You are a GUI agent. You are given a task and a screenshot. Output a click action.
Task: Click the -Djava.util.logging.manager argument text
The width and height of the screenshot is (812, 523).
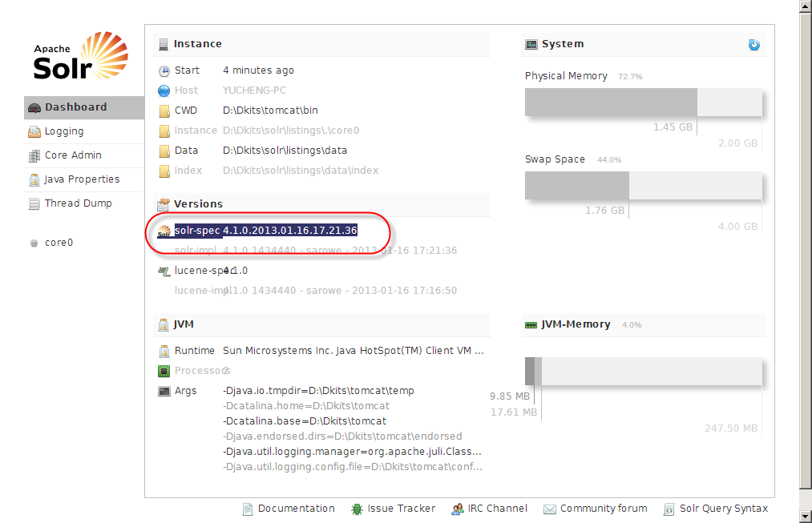point(352,452)
